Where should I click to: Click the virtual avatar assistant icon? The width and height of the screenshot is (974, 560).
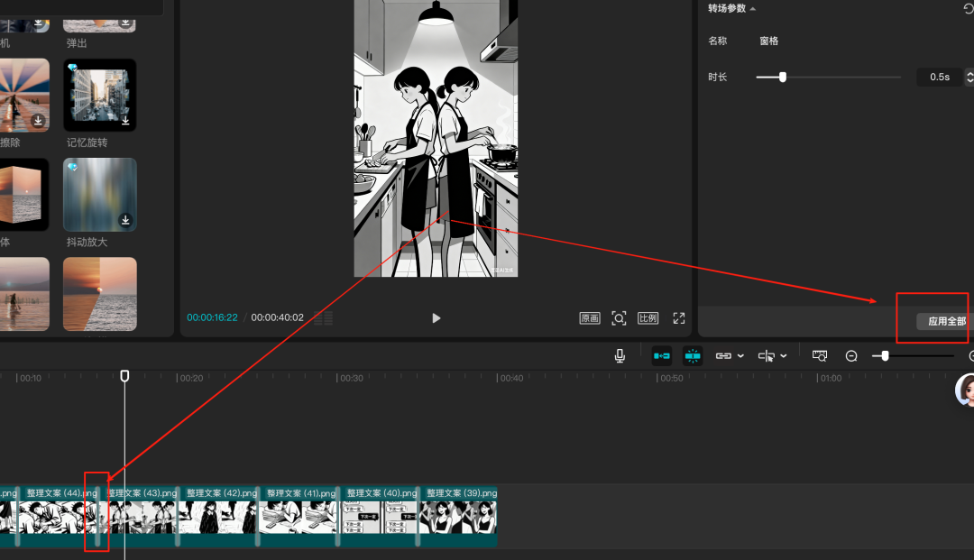pos(967,391)
